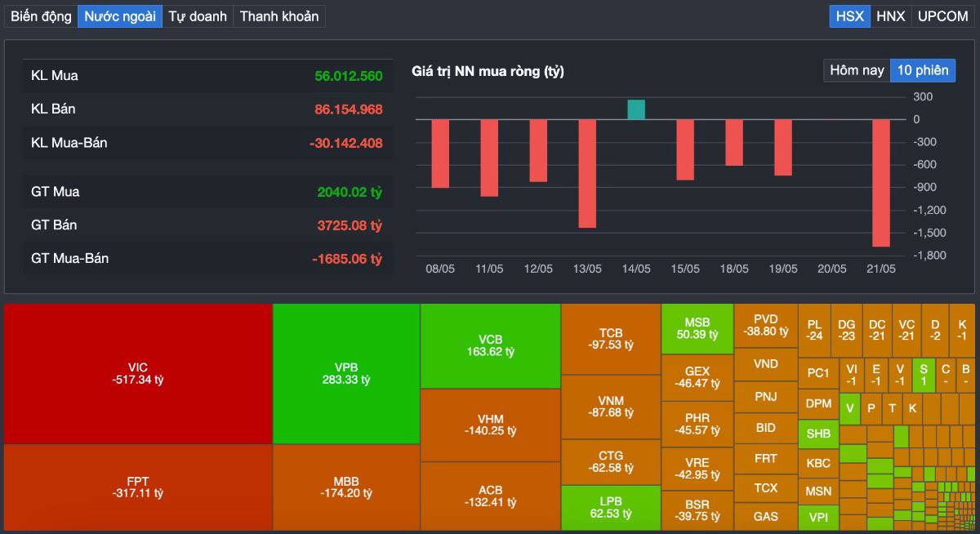Click the VRE -42.95 tỷ tile

(697, 469)
